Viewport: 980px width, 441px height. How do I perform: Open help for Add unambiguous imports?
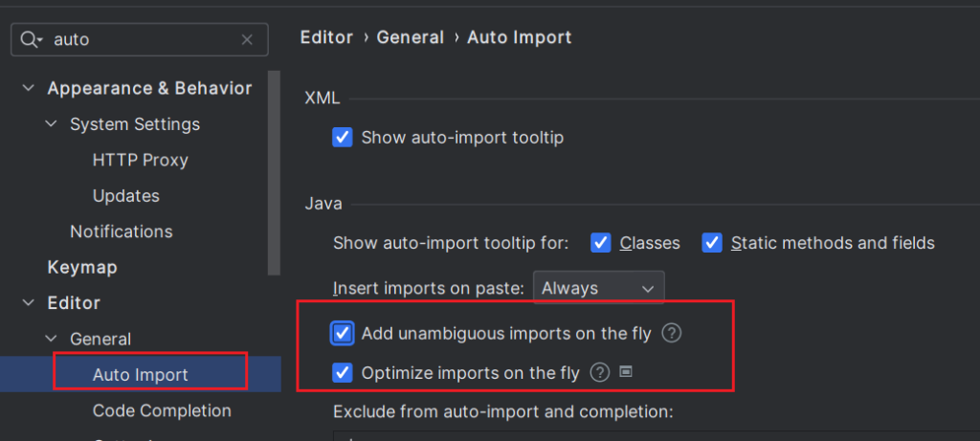672,334
